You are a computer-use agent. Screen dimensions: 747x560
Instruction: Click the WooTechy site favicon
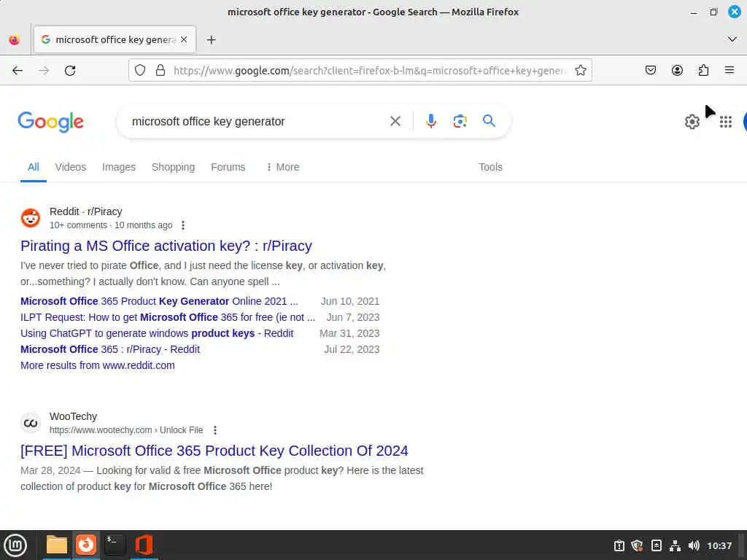(31, 423)
